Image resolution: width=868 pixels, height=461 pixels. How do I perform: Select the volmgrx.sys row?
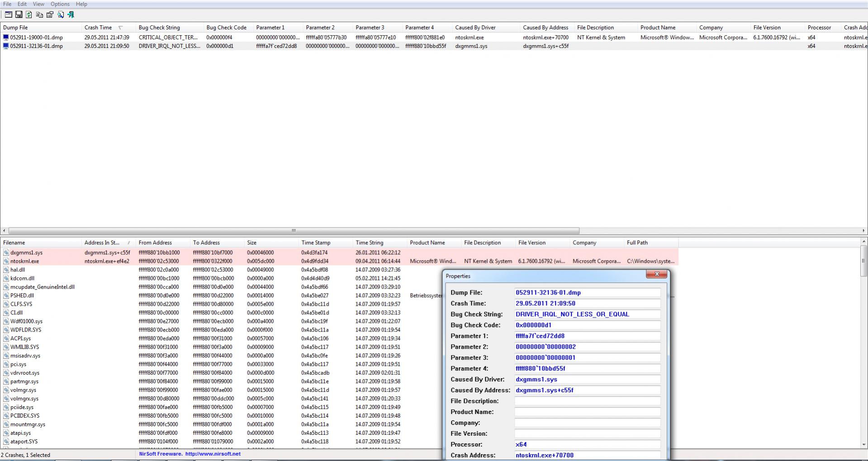[339, 399]
